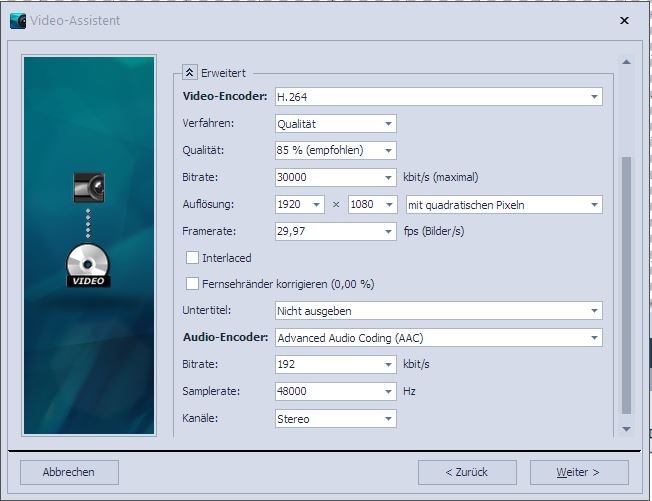Enable Fernsehränder korrigieren checkbox

point(192,284)
